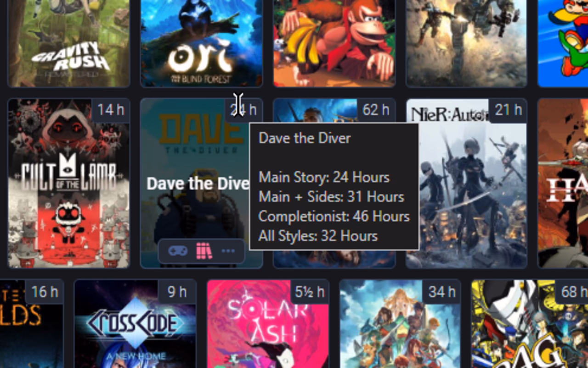Click the 'Dave the Diver' tooltip heading

(x=305, y=138)
